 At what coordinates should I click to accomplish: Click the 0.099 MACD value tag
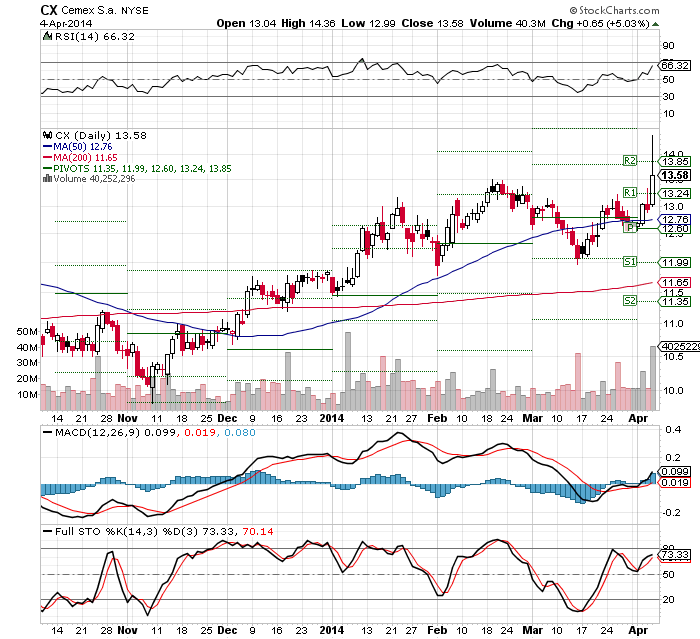675,472
